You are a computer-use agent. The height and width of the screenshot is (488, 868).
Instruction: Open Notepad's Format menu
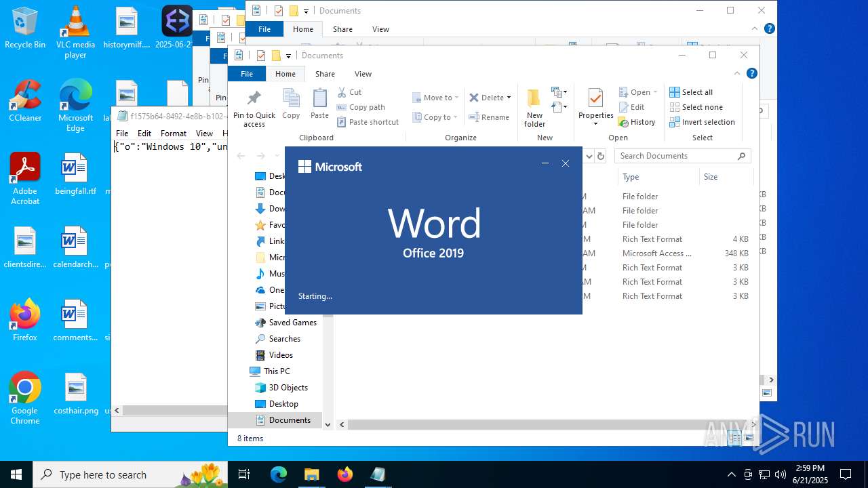click(x=174, y=134)
